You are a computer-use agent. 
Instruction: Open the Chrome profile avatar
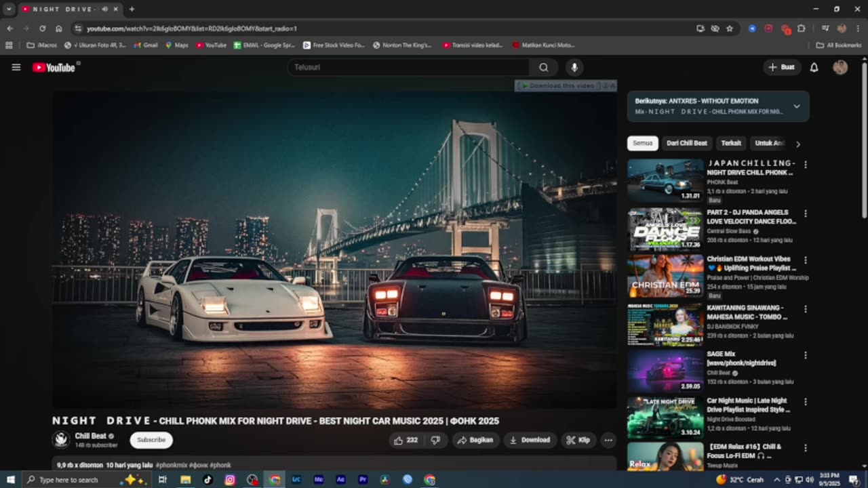842,28
